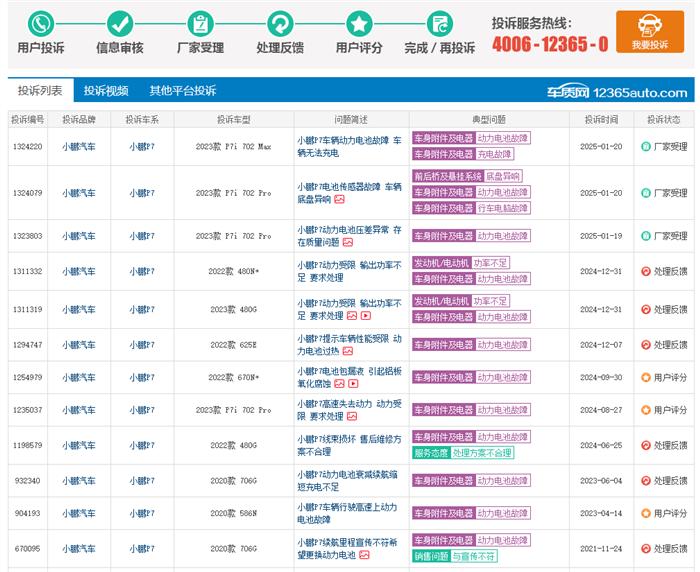Click 动力电池故障 tag in row 1294747
This screenshot has height=572, width=700.
[x=503, y=345]
